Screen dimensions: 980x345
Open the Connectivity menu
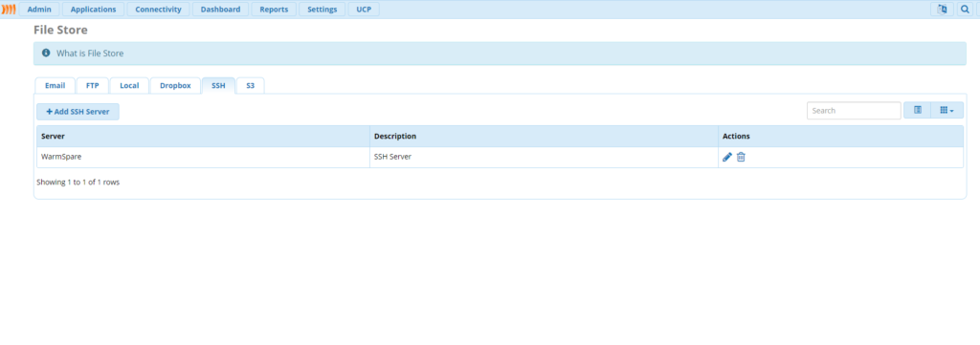tap(158, 10)
